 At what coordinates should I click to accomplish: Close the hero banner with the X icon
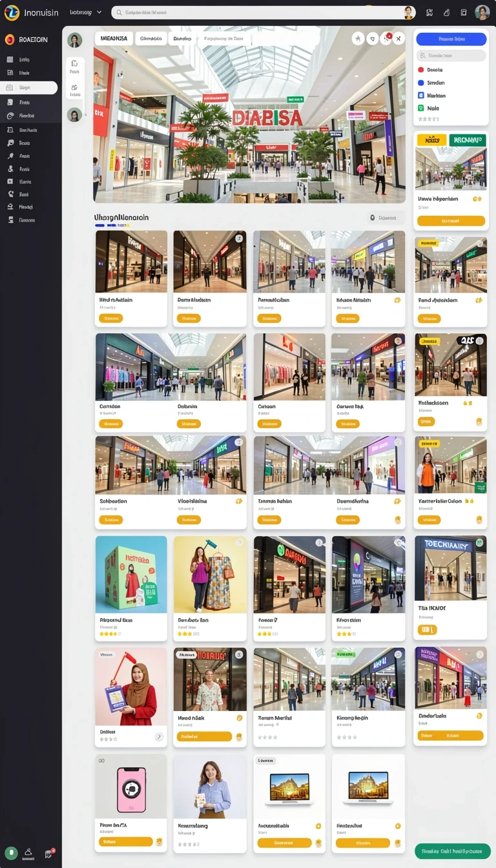pyautogui.click(x=399, y=38)
